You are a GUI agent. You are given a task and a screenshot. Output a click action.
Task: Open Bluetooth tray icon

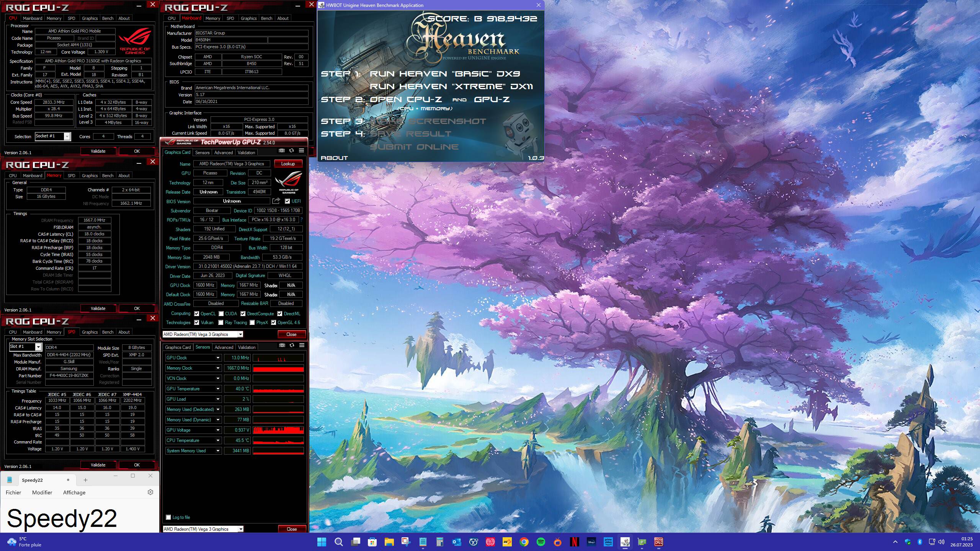[x=920, y=542]
